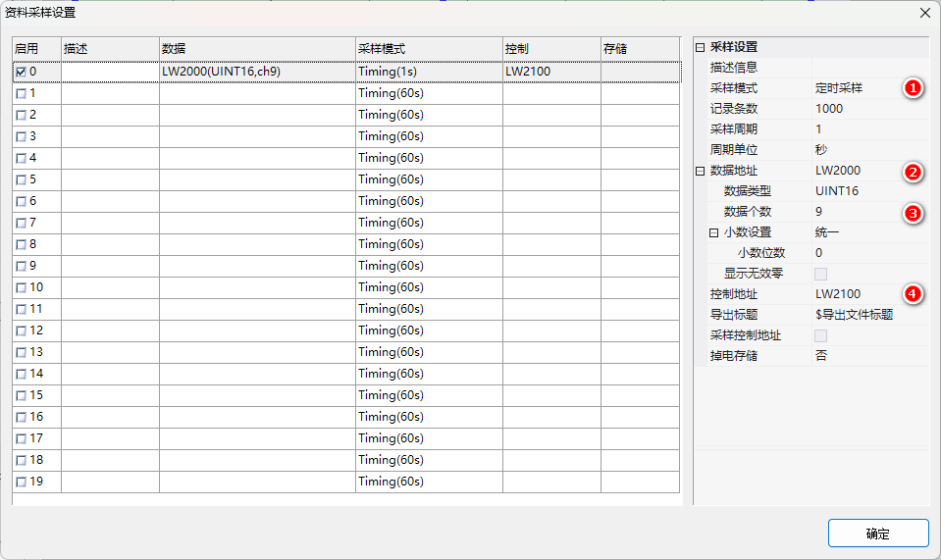Toggle the 采样控制地址 checkbox
This screenshot has width=941, height=560.
[820, 335]
